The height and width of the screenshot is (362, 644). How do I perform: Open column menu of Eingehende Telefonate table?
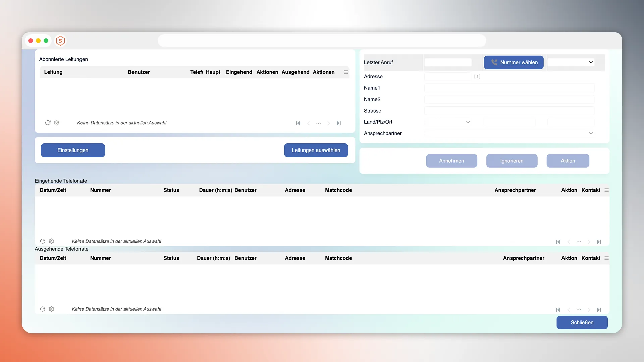[x=606, y=190]
